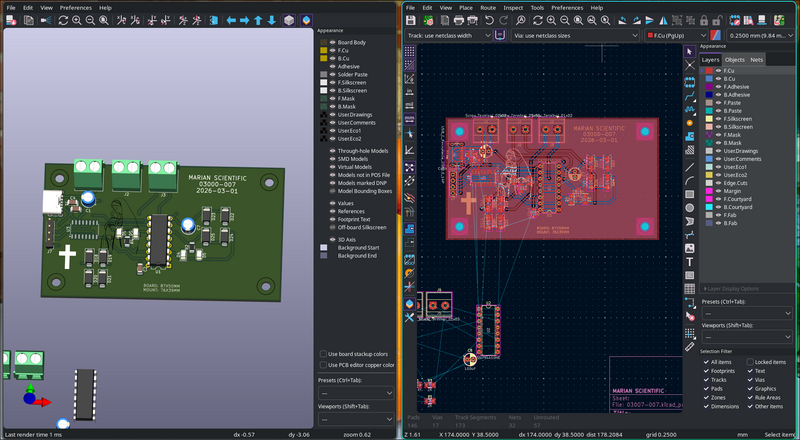Click the Undo icon in PCB editor

pyautogui.click(x=489, y=20)
